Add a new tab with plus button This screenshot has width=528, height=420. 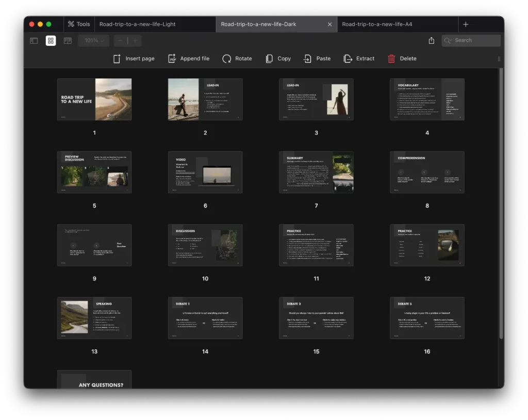coord(466,24)
